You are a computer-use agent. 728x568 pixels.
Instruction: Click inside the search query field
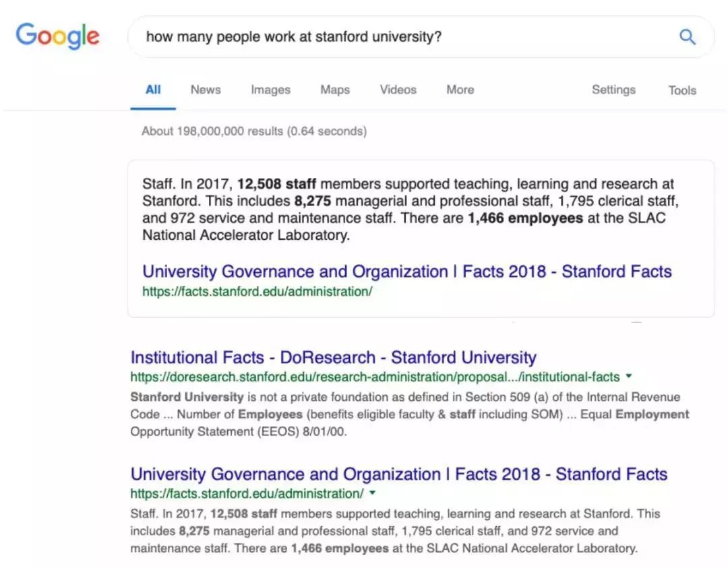(404, 36)
